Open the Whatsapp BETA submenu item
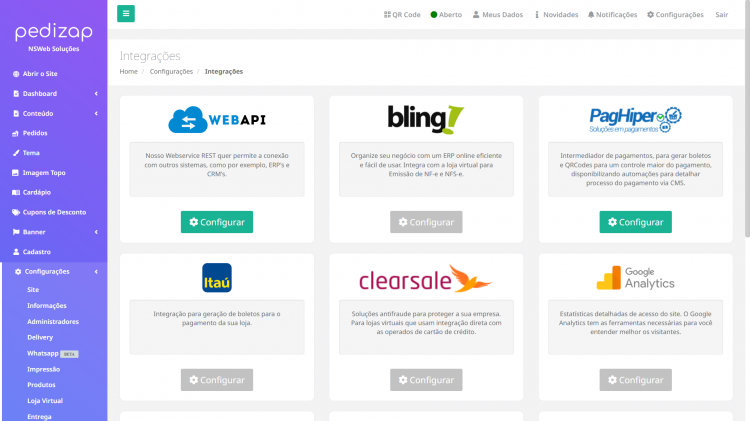Image resolution: width=750 pixels, height=421 pixels. tap(52, 354)
